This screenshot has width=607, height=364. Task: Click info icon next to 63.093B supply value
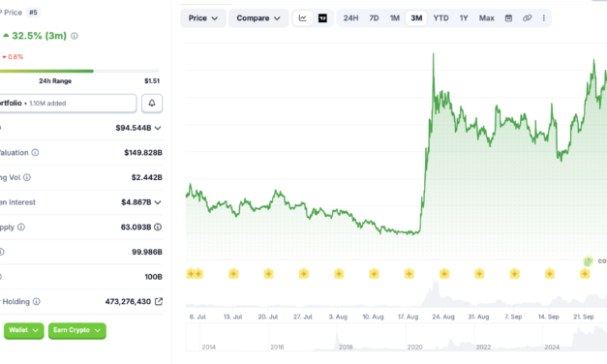click(158, 227)
